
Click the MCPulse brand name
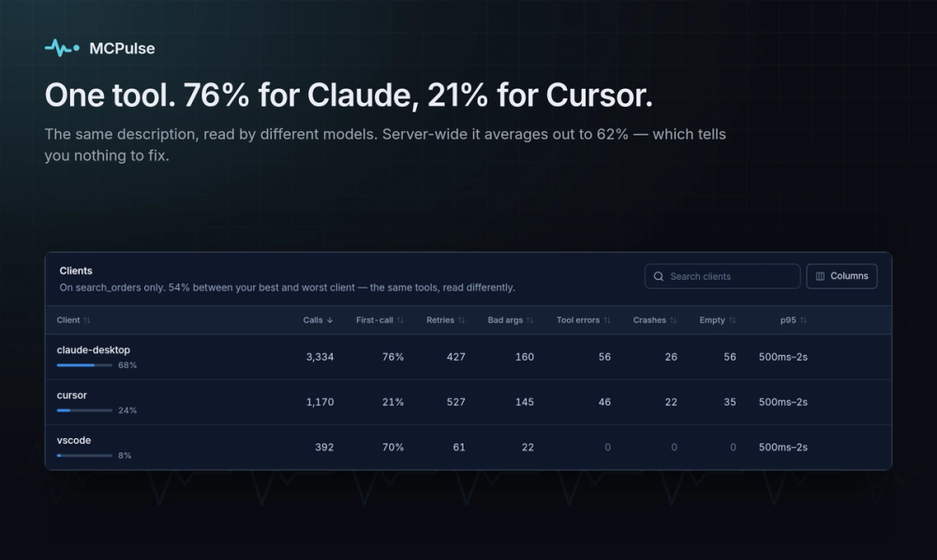tap(122, 49)
